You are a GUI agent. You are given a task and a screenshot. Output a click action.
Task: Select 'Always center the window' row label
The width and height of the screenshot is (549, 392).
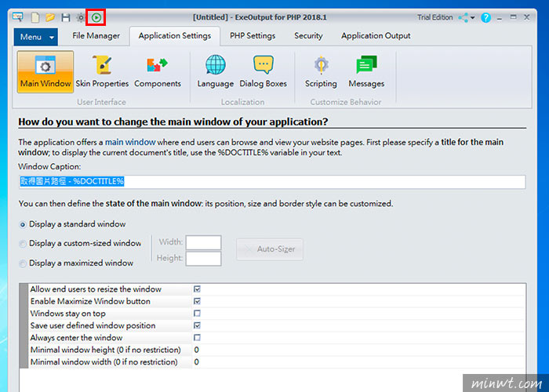point(76,338)
